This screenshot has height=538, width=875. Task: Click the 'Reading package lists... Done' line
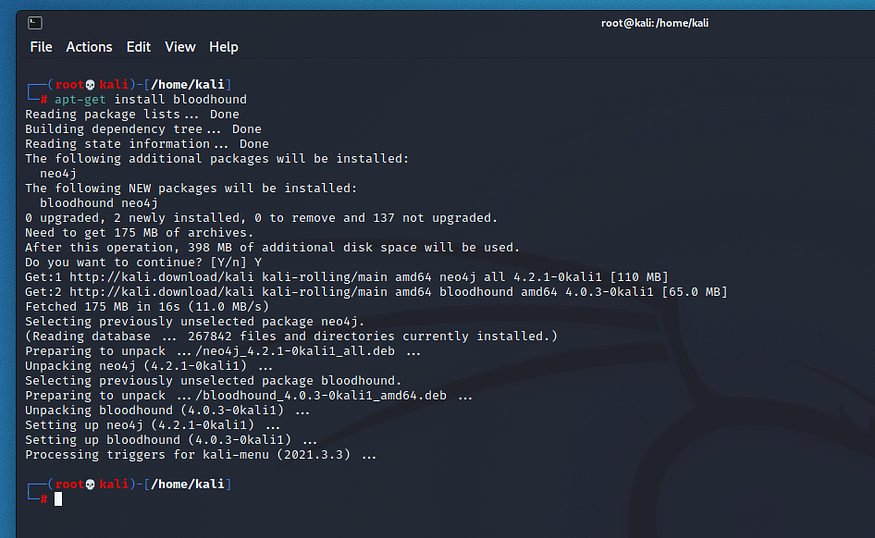click(132, 114)
